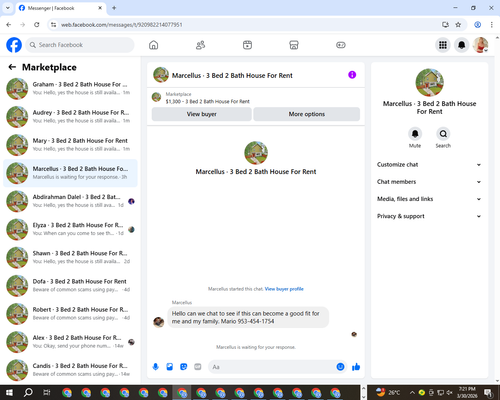The width and height of the screenshot is (500, 400).
Task: Open the Marketplace storefront icon
Action: point(294,45)
